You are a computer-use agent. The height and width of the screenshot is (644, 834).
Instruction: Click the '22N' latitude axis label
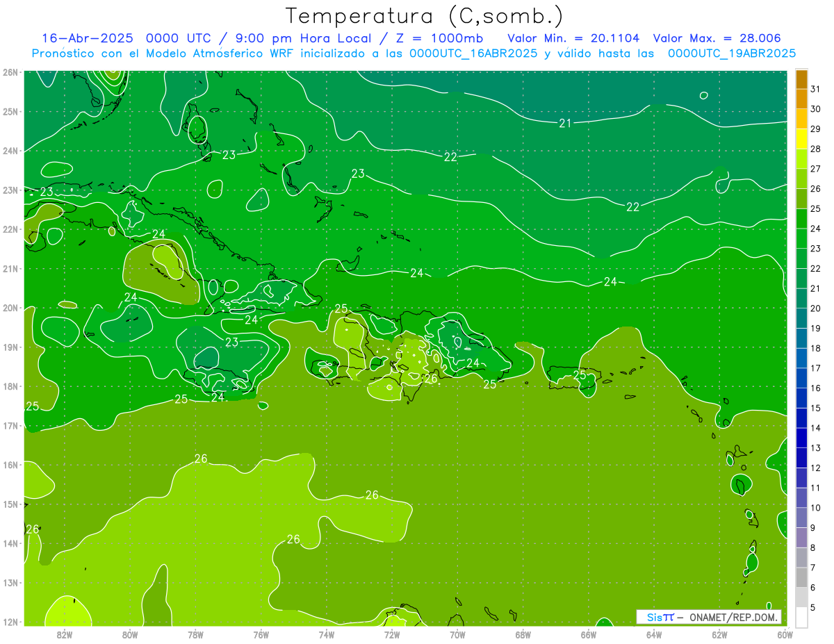point(10,229)
